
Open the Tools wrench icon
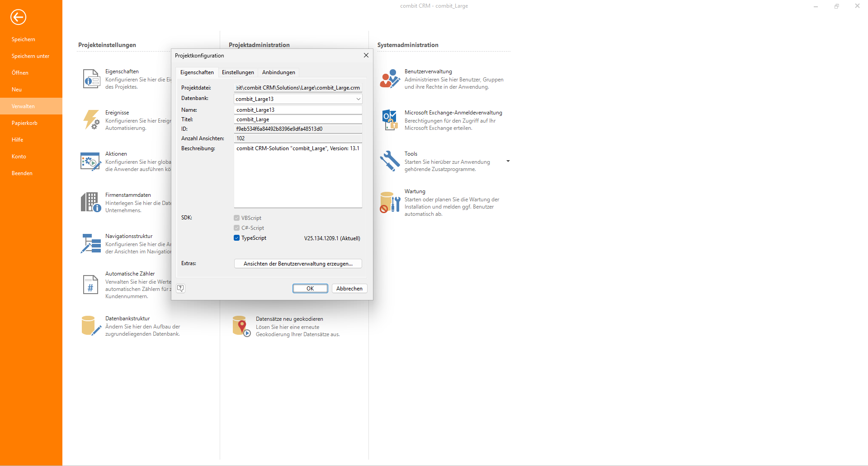[389, 161]
